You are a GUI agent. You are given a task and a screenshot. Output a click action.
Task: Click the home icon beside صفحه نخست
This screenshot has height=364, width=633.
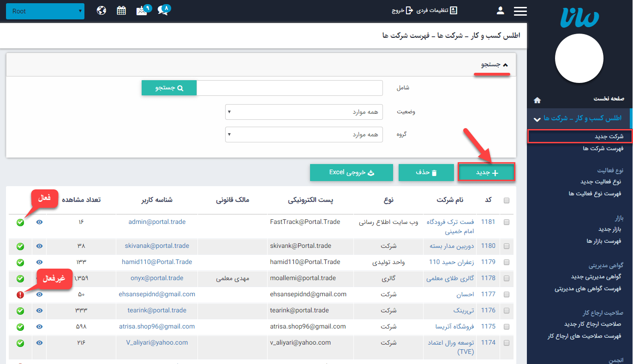click(537, 100)
